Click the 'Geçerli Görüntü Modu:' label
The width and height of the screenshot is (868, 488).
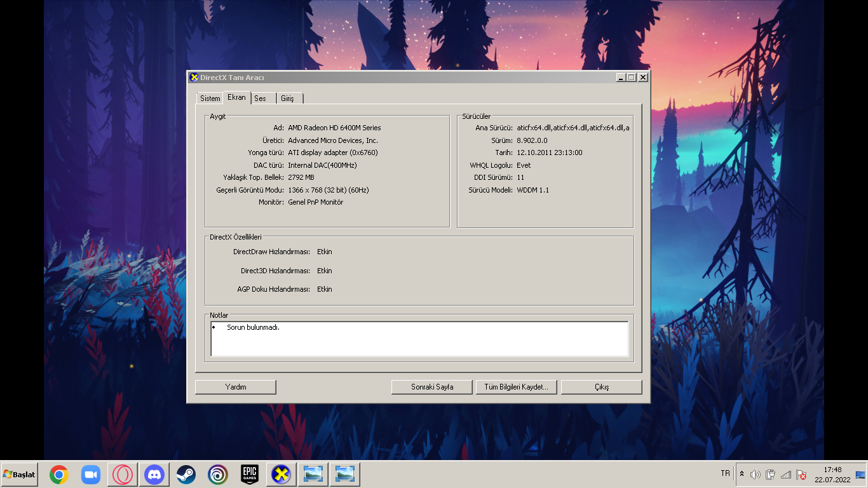(x=250, y=190)
